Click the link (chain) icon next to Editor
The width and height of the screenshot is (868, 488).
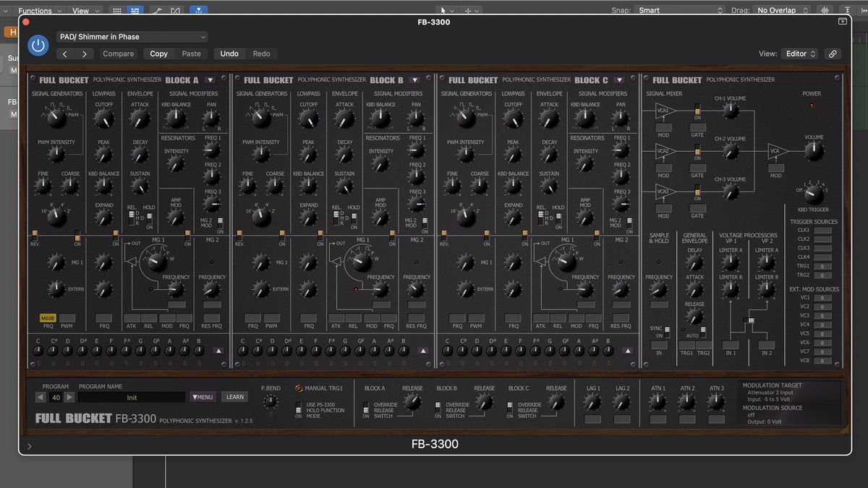click(833, 53)
